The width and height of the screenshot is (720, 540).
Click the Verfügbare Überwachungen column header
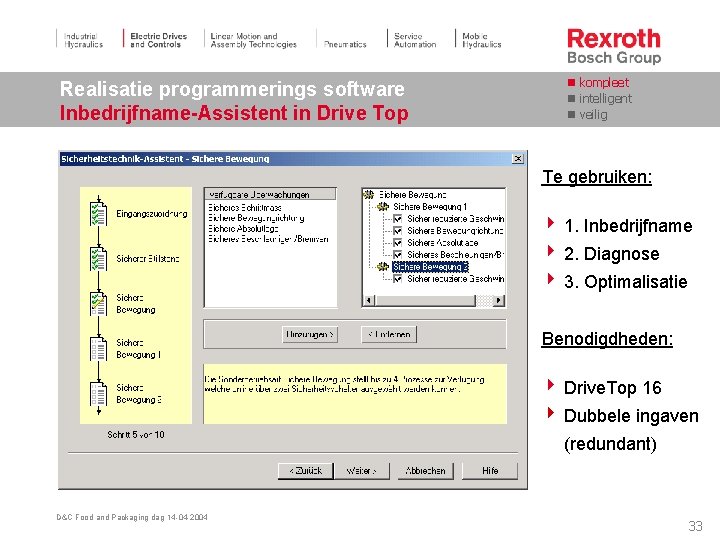pos(270,195)
